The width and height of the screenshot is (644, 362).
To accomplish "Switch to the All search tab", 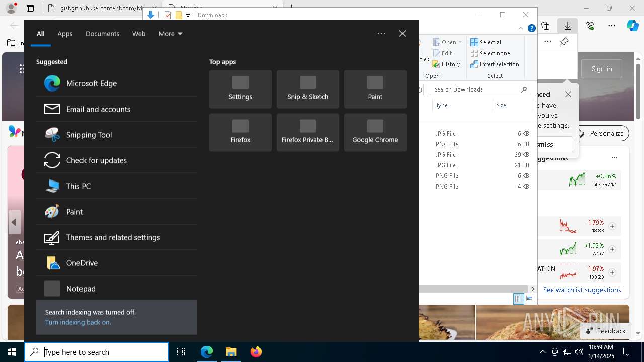I will click(41, 34).
